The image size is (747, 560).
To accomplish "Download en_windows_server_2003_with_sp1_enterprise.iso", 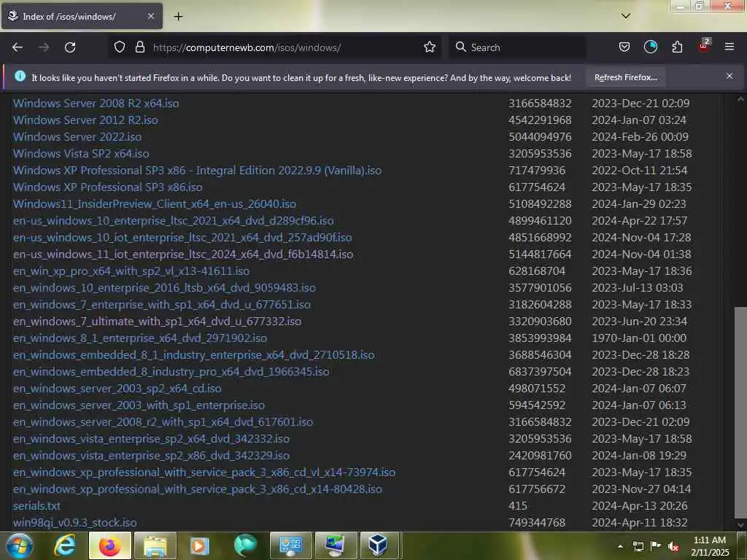I will click(x=139, y=405).
